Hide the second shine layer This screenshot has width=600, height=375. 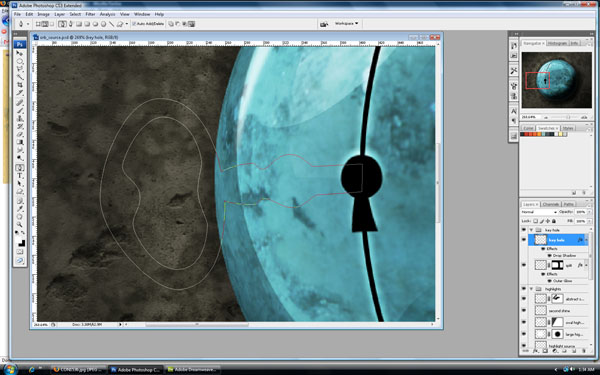(524, 310)
